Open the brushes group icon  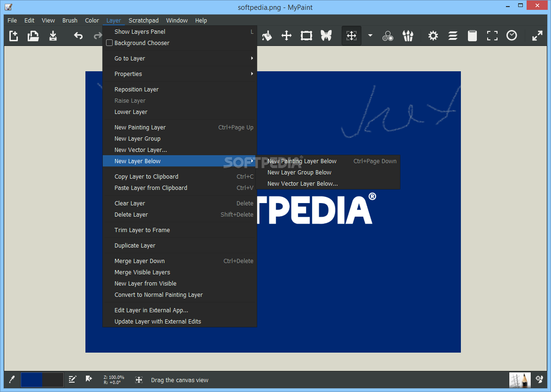point(408,36)
